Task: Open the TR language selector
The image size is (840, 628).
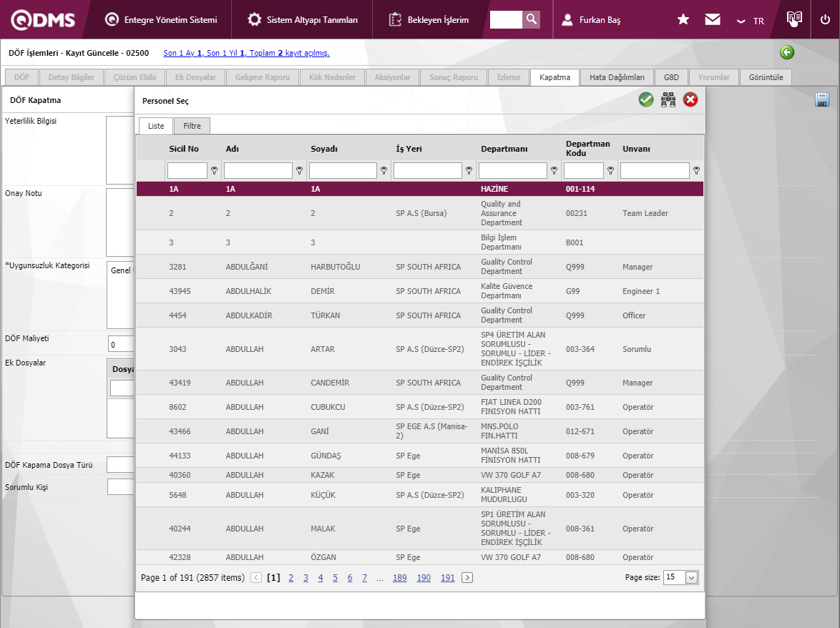Action: click(751, 21)
